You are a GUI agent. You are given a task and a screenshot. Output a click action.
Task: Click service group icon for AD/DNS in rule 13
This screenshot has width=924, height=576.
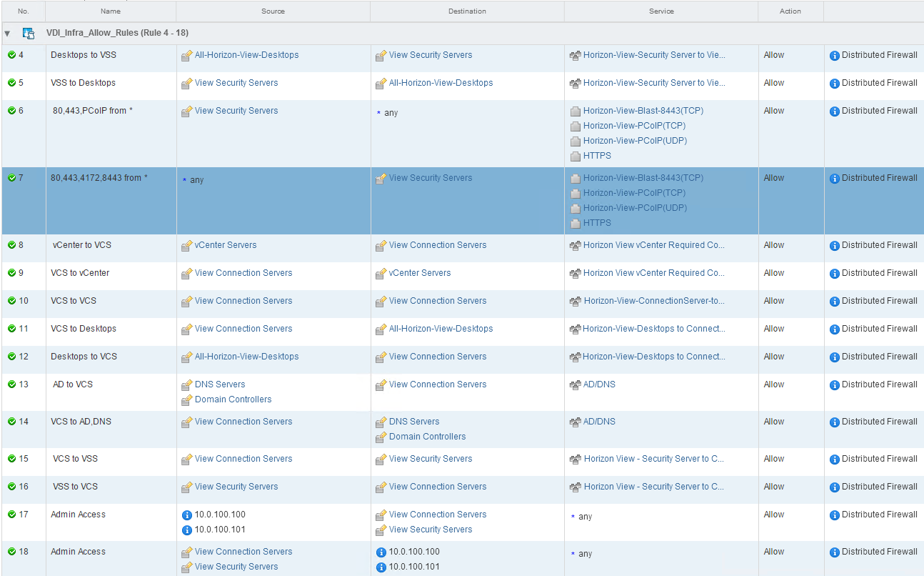[575, 384]
